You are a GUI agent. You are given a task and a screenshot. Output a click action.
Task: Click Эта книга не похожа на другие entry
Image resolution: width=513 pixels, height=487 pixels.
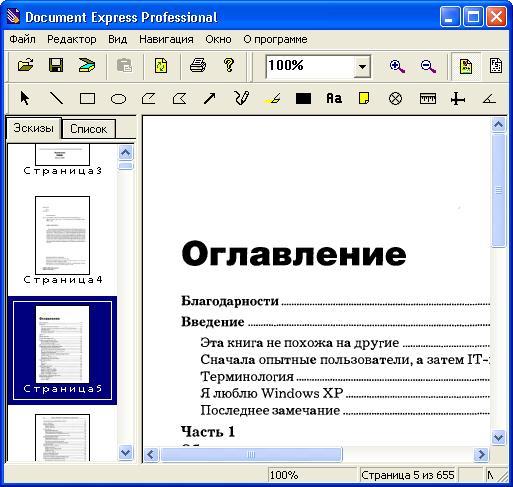tap(300, 343)
